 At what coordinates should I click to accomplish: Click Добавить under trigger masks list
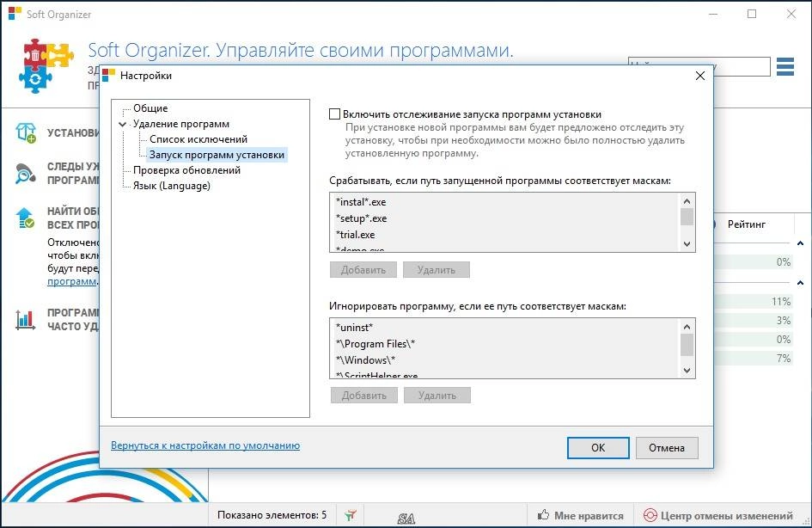[363, 270]
